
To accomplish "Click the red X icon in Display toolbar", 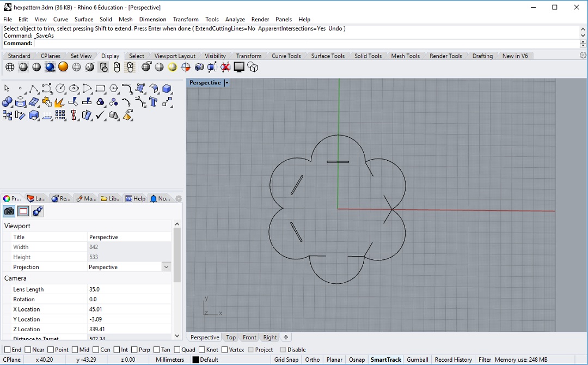I will (225, 67).
